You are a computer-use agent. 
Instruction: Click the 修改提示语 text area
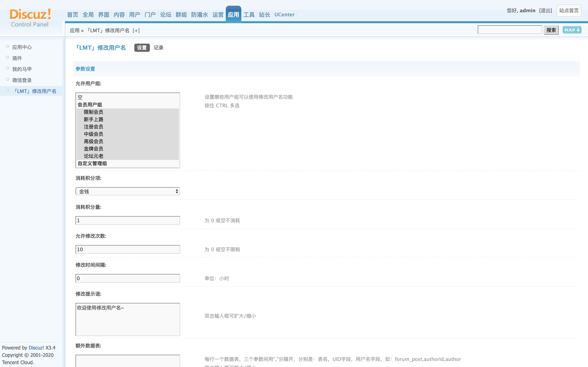pyautogui.click(x=128, y=319)
